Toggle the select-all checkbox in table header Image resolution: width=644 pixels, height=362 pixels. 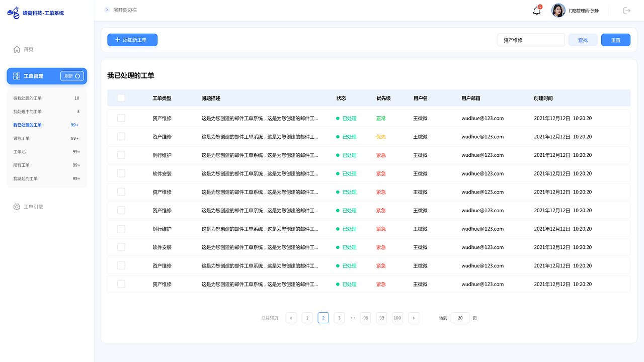coord(121,98)
